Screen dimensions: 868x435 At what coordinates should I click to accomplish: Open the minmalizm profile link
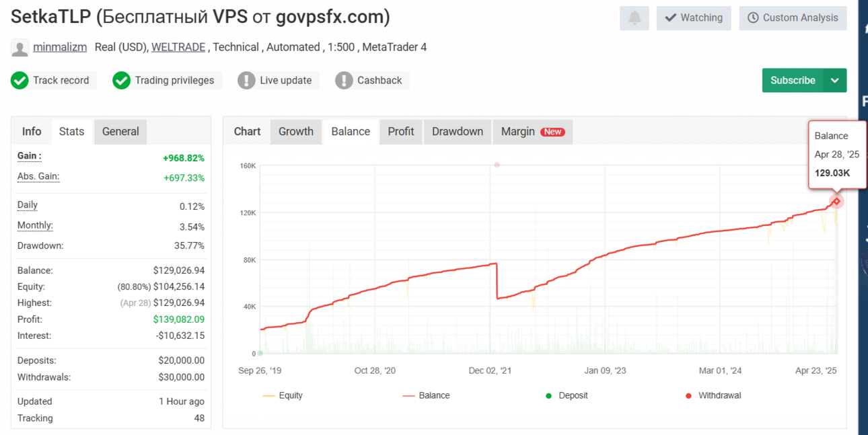[x=60, y=48]
